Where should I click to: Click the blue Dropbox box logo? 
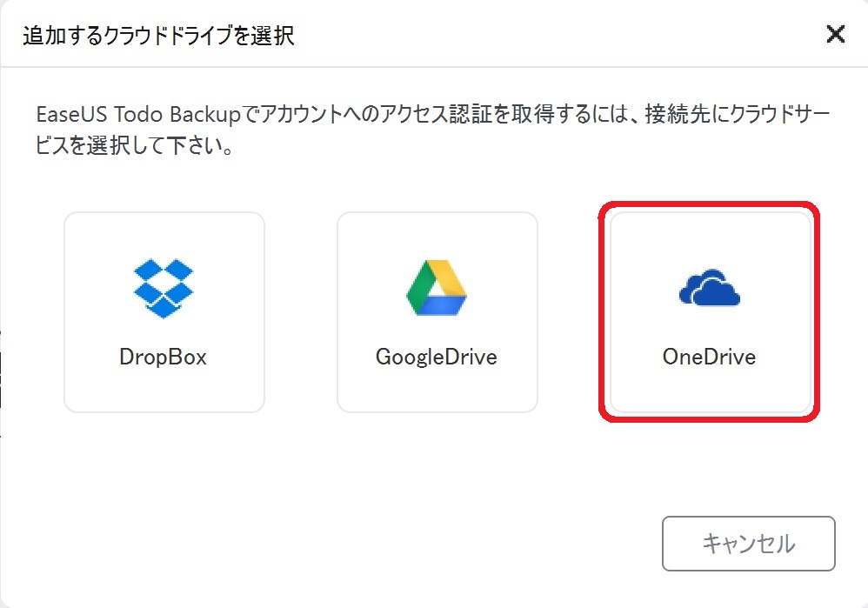pyautogui.click(x=164, y=288)
